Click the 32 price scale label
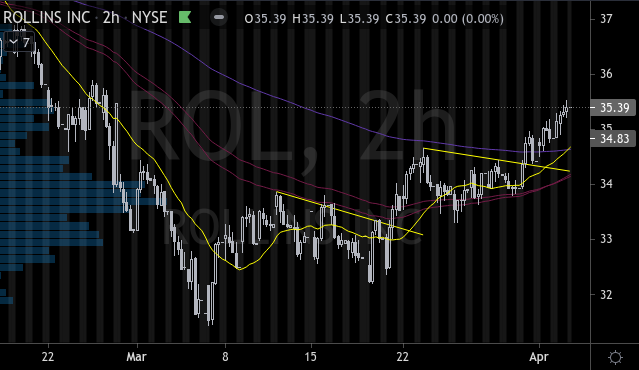The width and height of the screenshot is (639, 370). (x=606, y=294)
